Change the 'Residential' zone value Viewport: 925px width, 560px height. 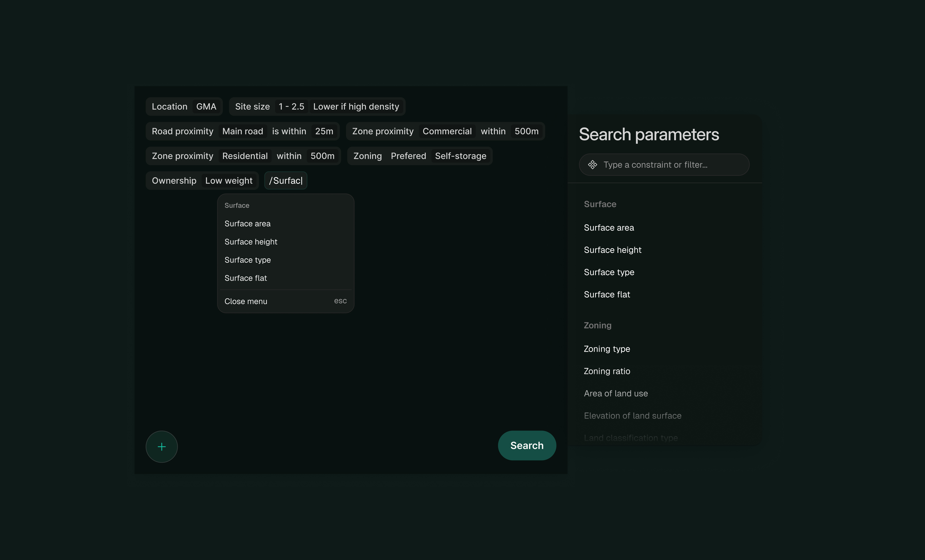(245, 156)
